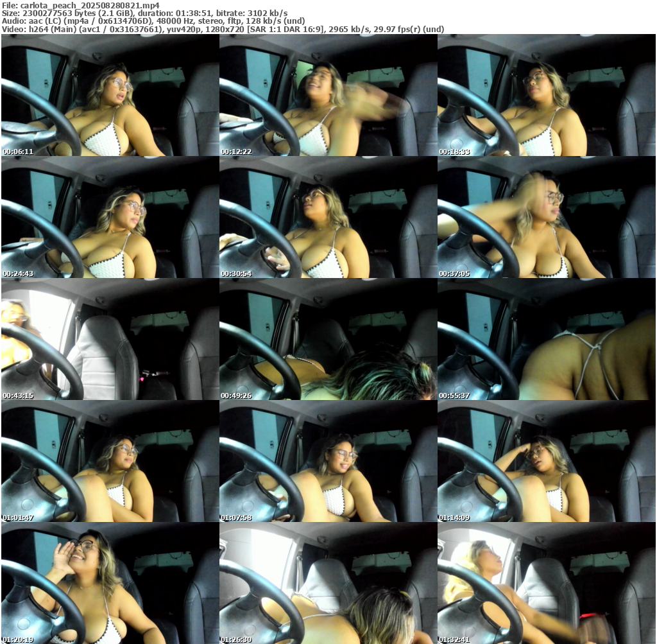This screenshot has height=644, width=657.
Task: Click the 00:43:15 preview frame
Action: tap(110, 339)
